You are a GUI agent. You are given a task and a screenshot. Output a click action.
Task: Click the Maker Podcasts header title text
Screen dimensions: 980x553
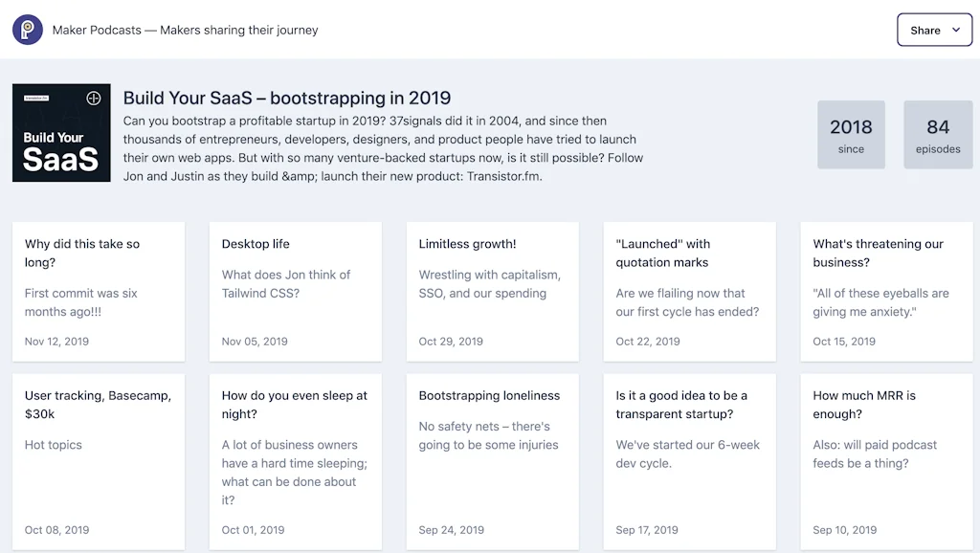tap(186, 30)
